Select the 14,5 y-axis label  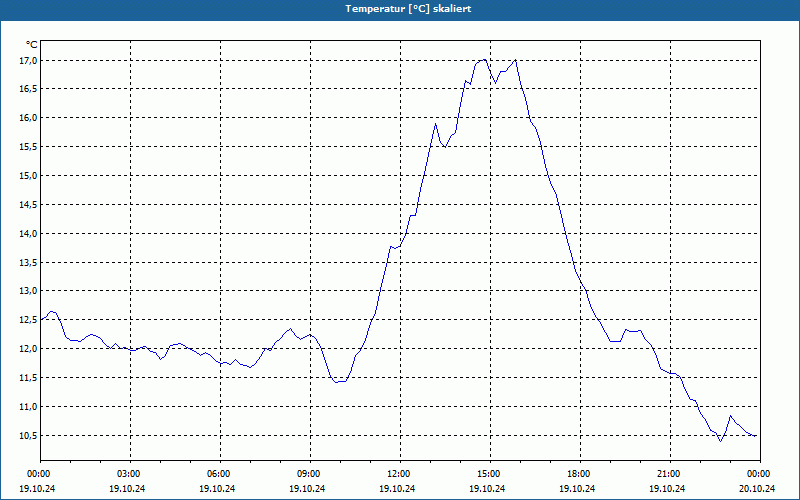coord(29,205)
